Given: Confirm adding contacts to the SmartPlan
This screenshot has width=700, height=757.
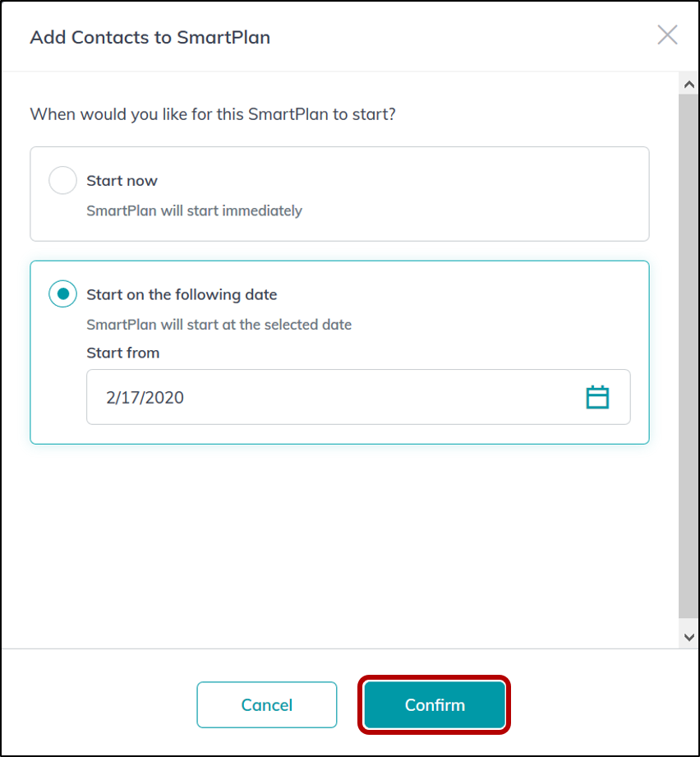Looking at the screenshot, I should [x=435, y=705].
